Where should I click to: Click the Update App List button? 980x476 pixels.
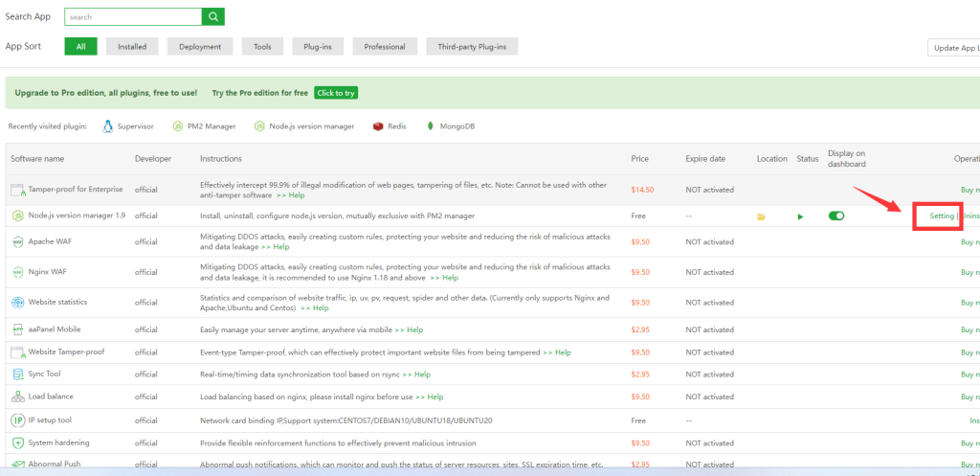[x=954, y=48]
